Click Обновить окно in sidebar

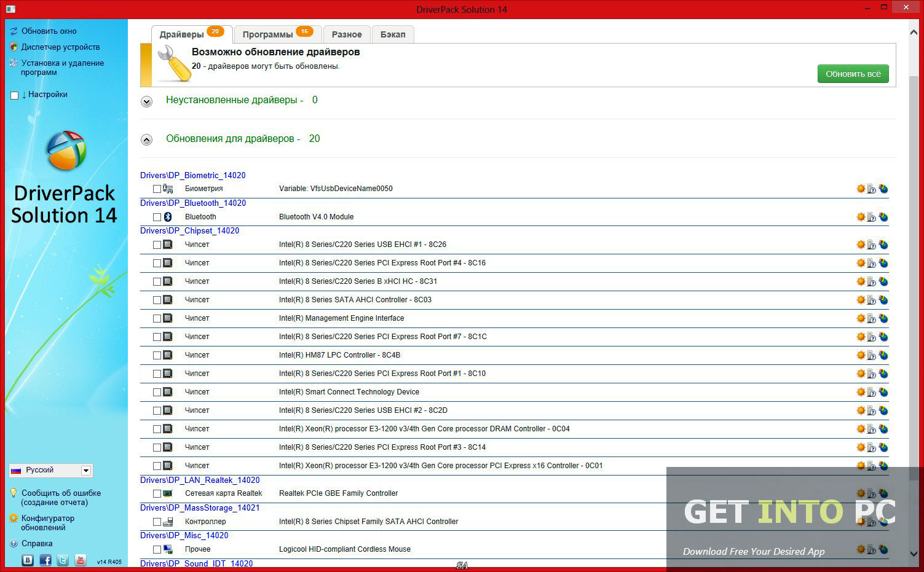click(49, 31)
